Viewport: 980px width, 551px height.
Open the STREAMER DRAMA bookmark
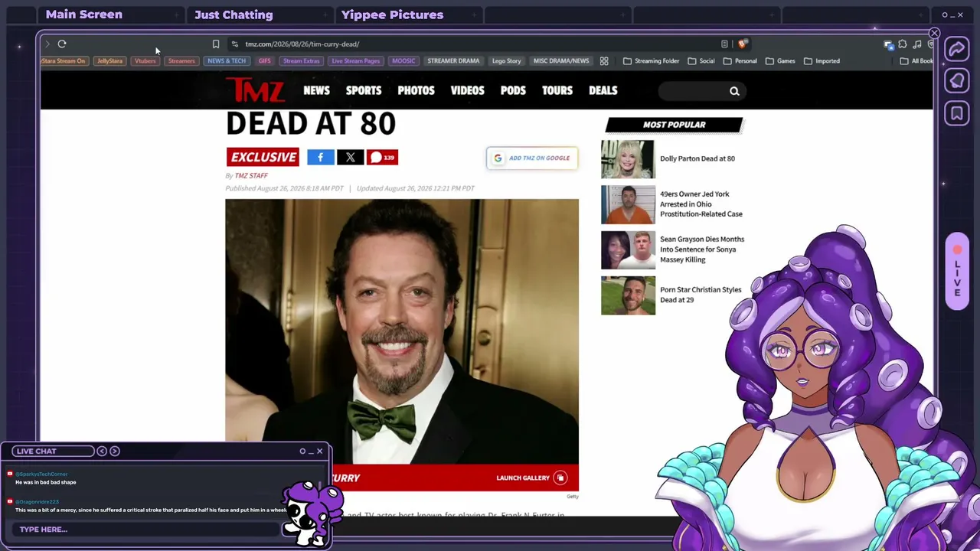(x=453, y=61)
